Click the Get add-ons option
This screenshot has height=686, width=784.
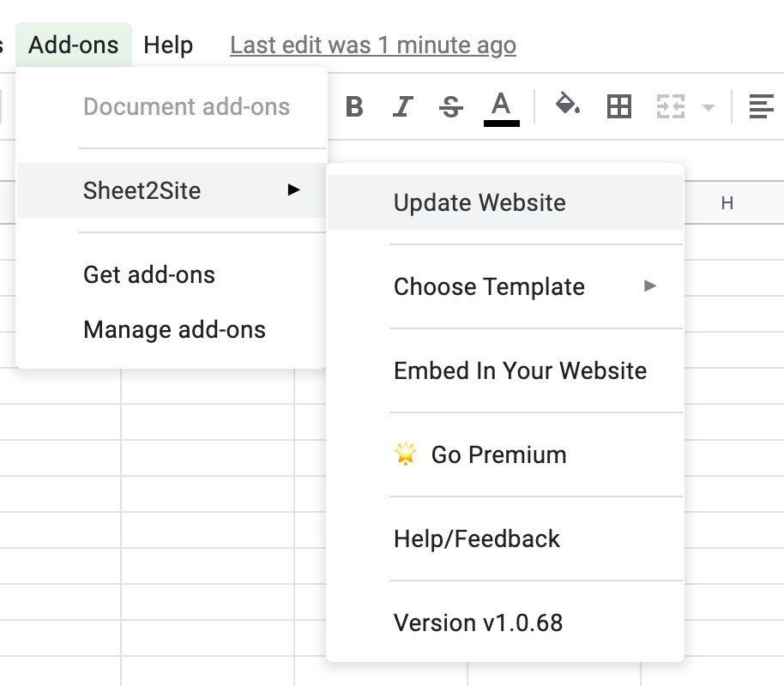[x=149, y=274]
